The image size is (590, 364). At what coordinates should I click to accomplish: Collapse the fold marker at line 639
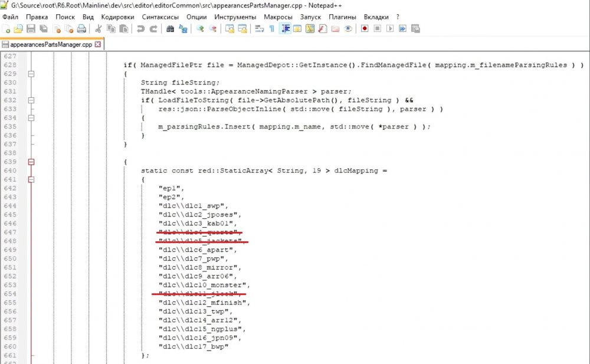(x=31, y=162)
